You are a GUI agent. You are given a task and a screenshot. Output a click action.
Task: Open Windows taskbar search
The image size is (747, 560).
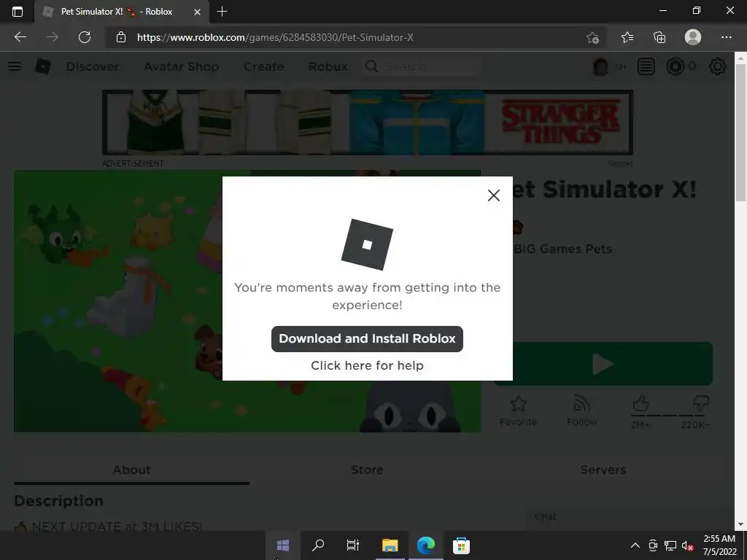[x=318, y=545]
